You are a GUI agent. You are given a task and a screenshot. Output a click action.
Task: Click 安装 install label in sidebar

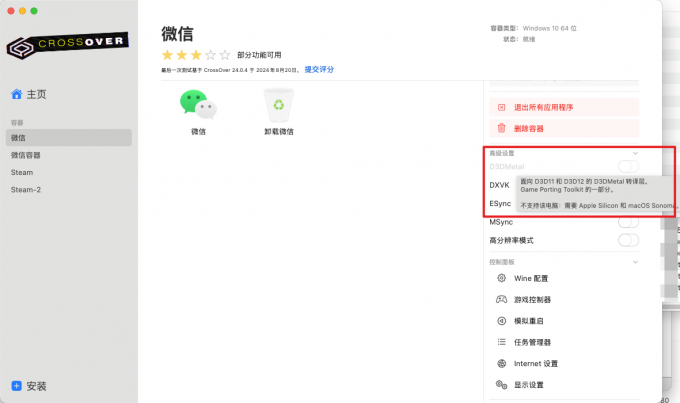[x=36, y=386]
